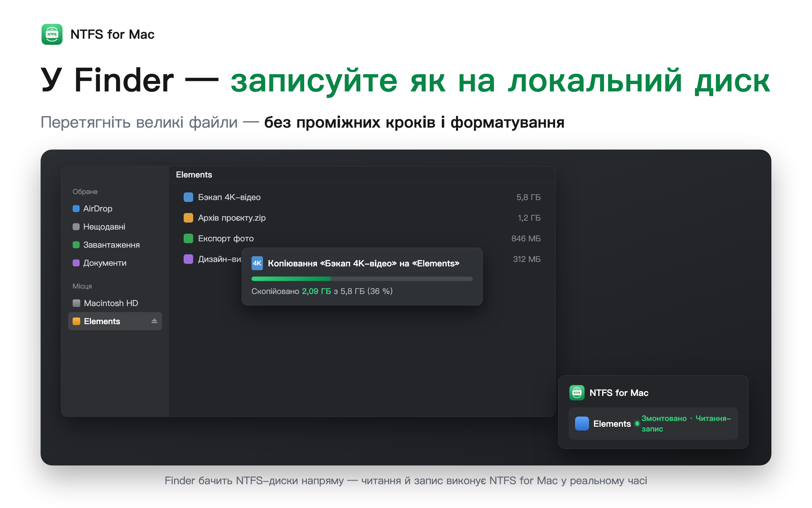
Task: Click the purple Документи sidebar icon
Action: [x=76, y=263]
